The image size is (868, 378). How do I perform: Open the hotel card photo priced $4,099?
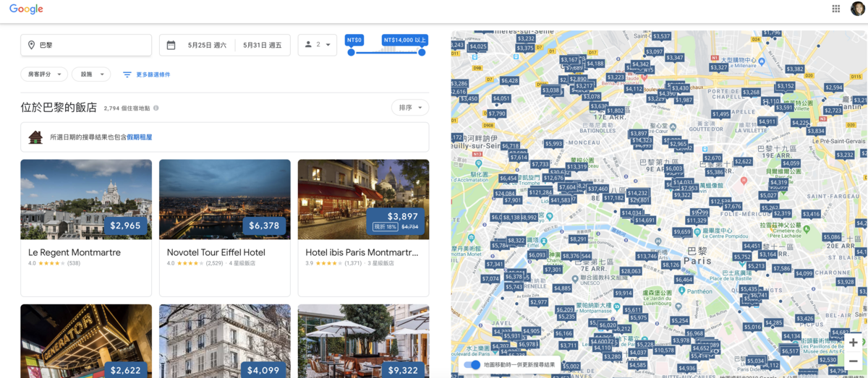[225, 341]
